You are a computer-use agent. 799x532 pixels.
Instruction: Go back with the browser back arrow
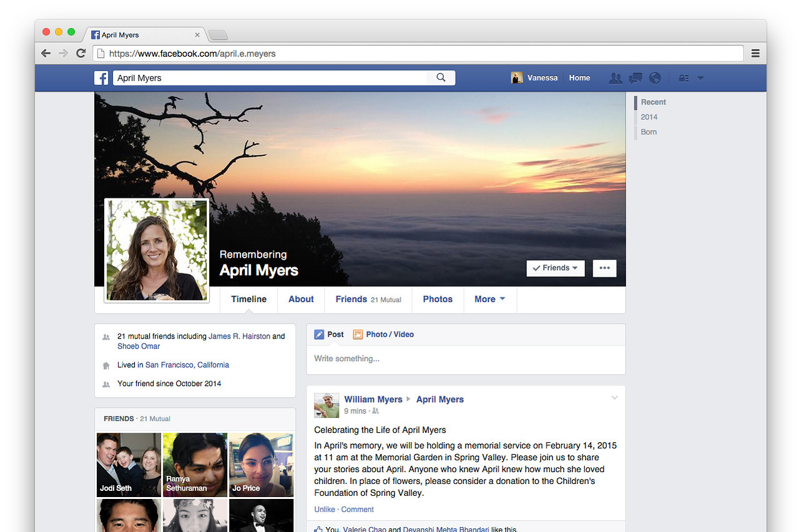click(46, 54)
